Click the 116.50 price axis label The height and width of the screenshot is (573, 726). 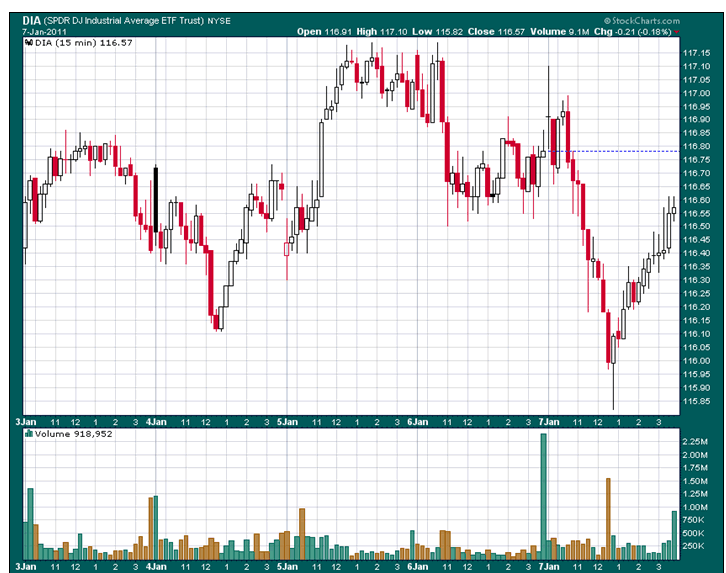(696, 226)
